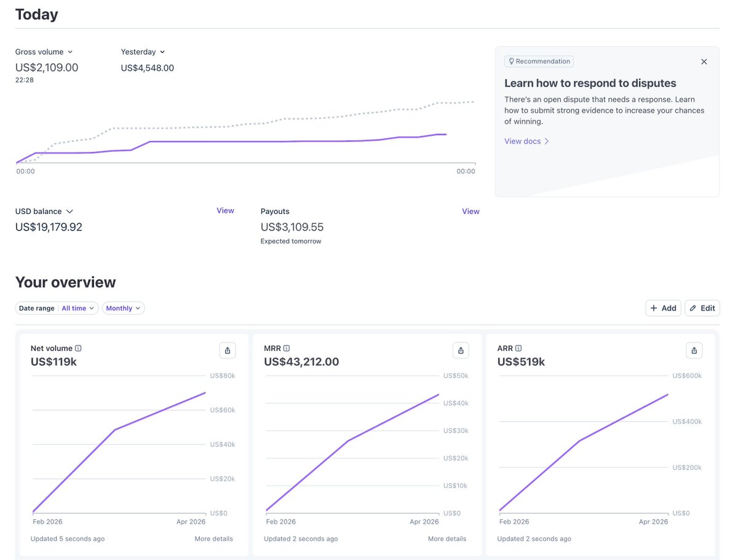Click the Today heading
This screenshot has height=560, width=738.
click(37, 14)
